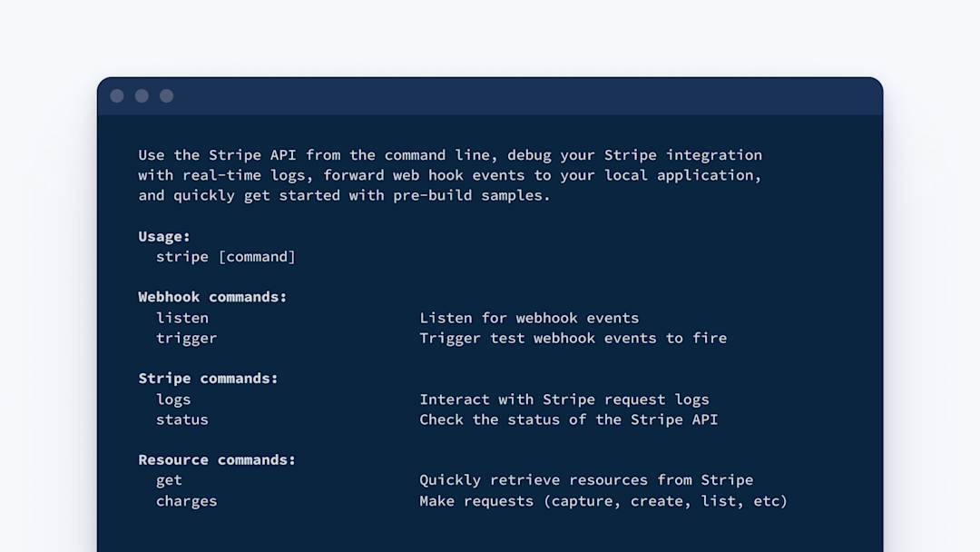Click 'Trigger test webhook events to fire'
This screenshot has width=980, height=552.
(x=573, y=339)
